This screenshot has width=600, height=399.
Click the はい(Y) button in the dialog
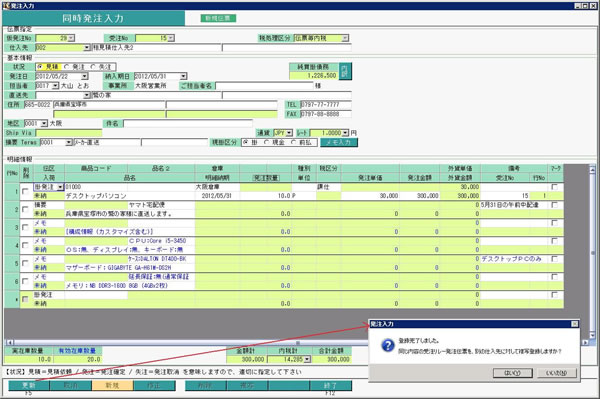(x=512, y=372)
